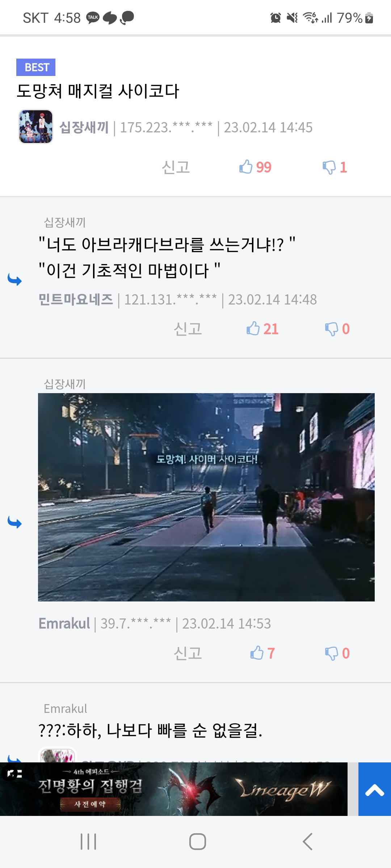Tap the reply arrow beside Emrakul's image comment
Screen dimensions: 391x868
(15, 522)
